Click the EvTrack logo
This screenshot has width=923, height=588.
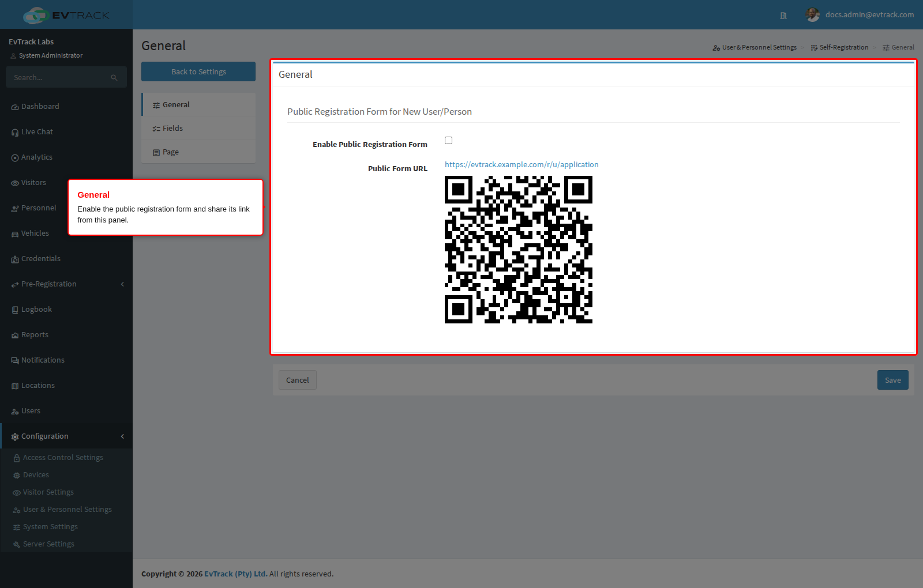[x=66, y=15]
